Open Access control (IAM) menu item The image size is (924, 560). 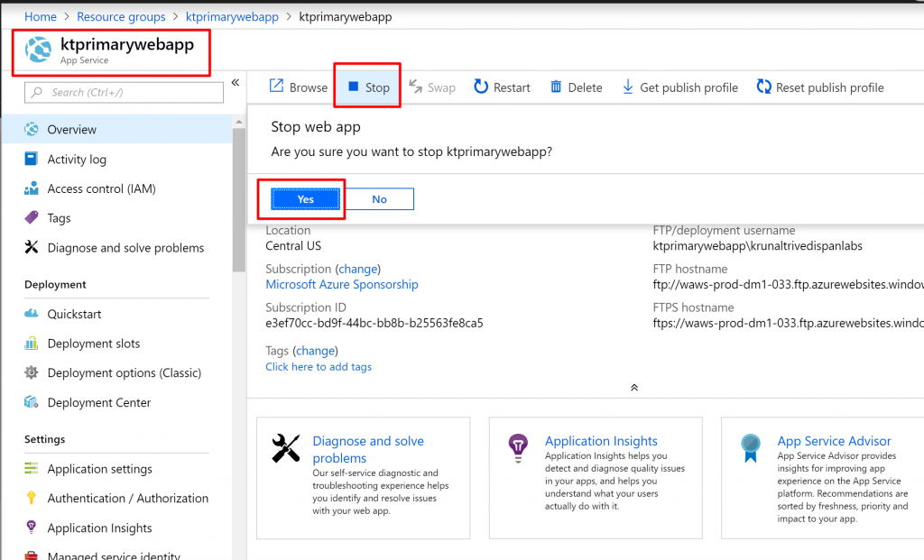pyautogui.click(x=117, y=188)
